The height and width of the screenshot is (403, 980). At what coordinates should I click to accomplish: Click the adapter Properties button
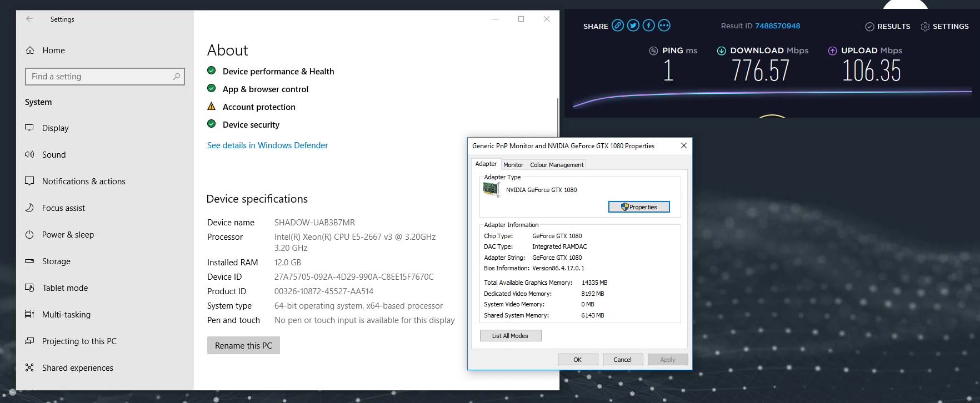coord(638,207)
